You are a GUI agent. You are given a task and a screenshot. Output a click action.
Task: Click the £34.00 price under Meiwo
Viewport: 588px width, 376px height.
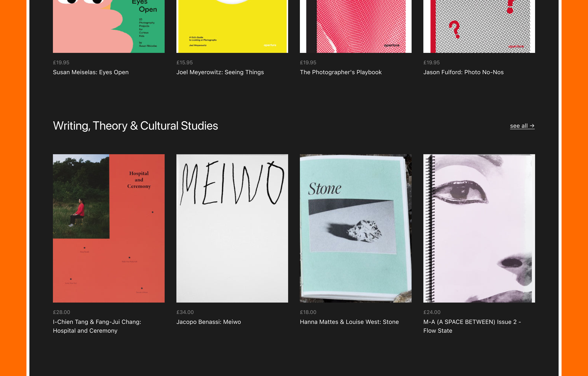point(185,312)
